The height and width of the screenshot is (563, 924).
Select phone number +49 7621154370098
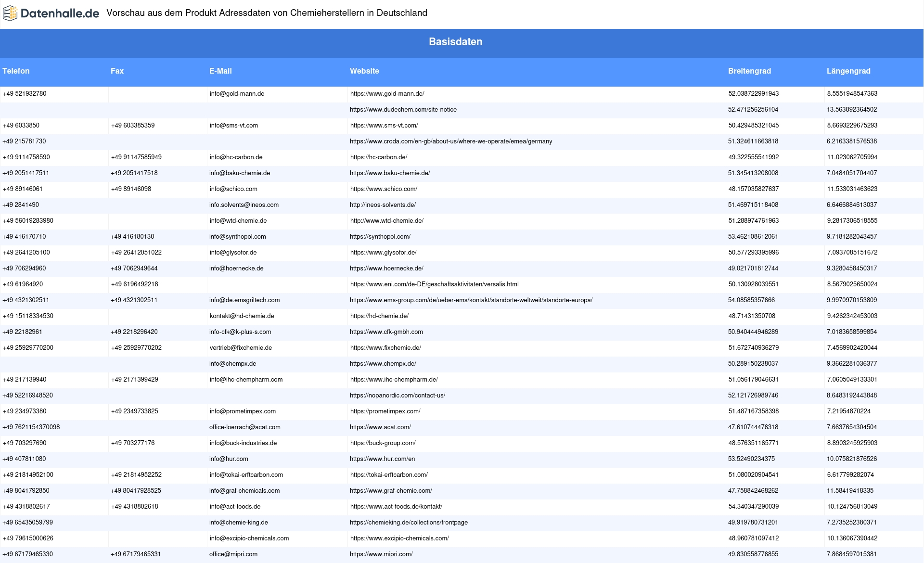[x=31, y=427]
